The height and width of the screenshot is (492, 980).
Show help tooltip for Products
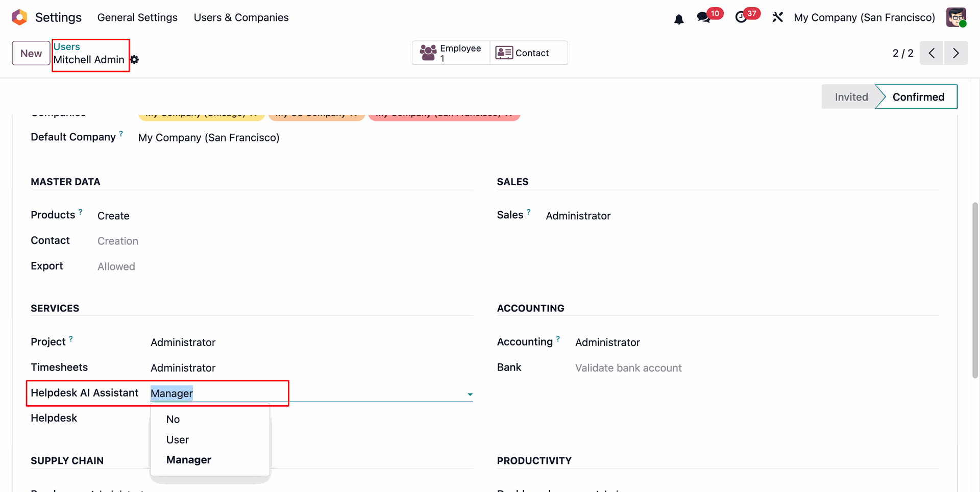click(x=80, y=211)
